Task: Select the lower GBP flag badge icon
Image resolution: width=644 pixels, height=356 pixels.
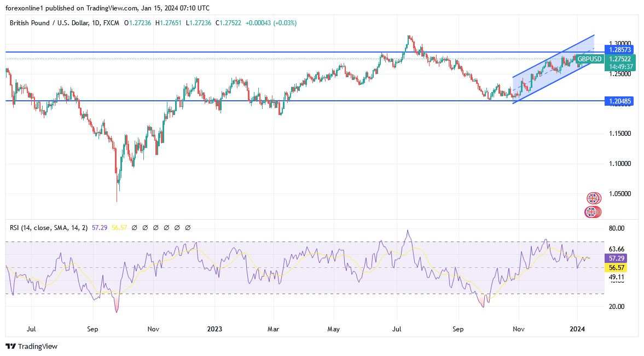Action: point(592,211)
